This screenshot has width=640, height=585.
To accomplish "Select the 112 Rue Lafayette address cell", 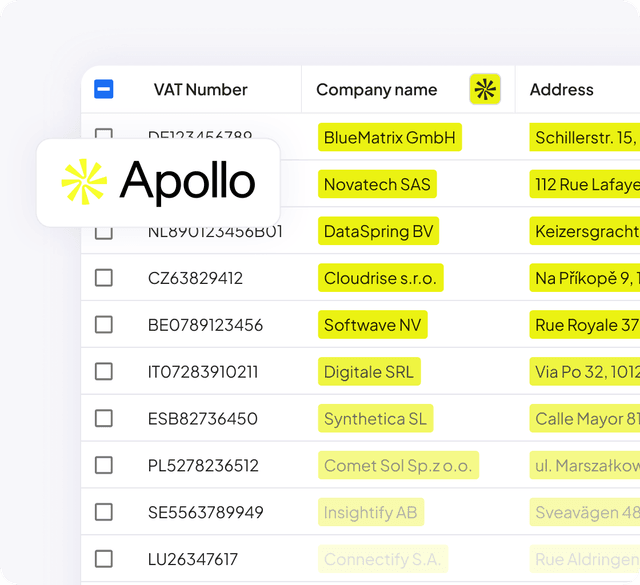I will coord(584,184).
